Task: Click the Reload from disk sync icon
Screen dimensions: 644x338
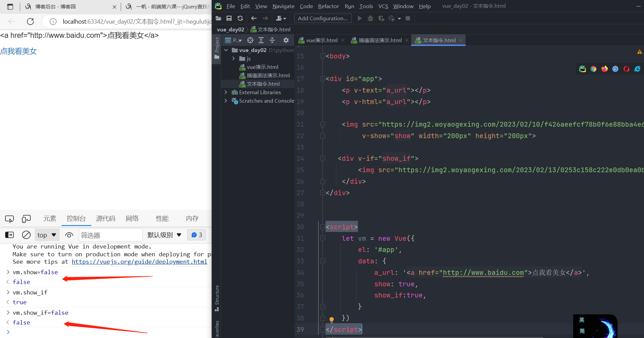Action: (x=240, y=18)
